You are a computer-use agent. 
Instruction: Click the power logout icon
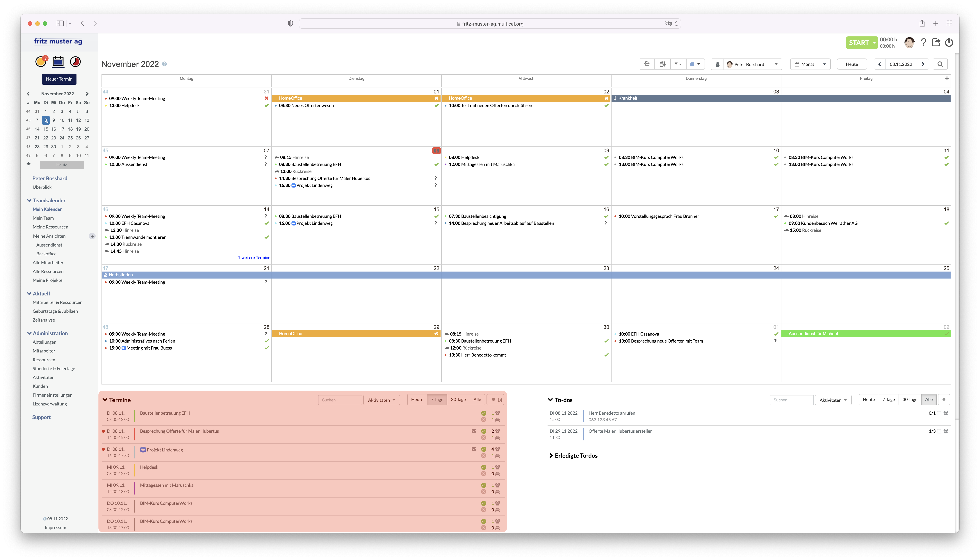tap(949, 43)
